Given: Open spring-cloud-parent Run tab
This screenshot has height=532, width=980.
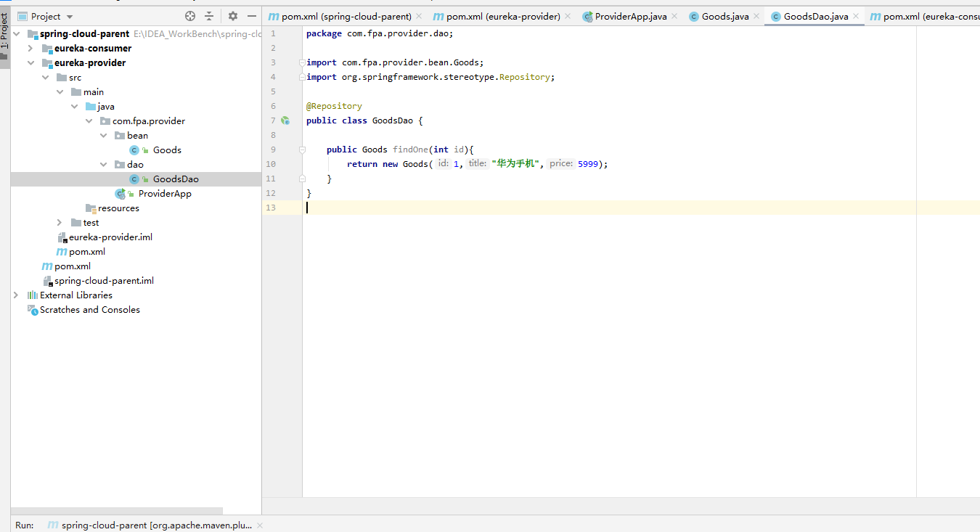Looking at the screenshot, I should [x=150, y=525].
